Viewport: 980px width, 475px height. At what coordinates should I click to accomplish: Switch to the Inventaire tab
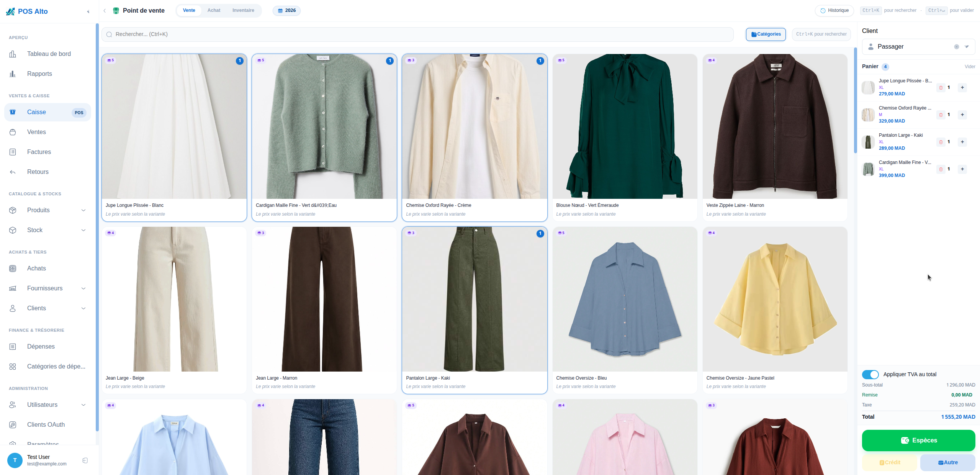click(x=243, y=11)
